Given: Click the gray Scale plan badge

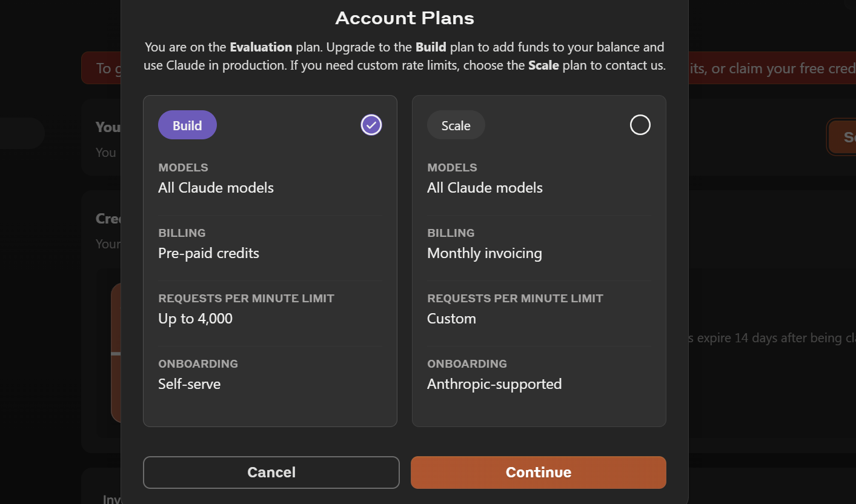Looking at the screenshot, I should coord(456,125).
